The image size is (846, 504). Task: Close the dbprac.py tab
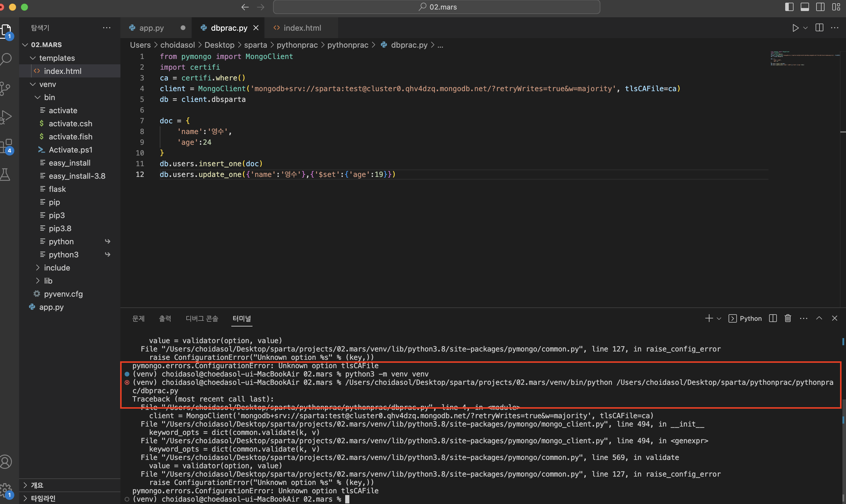pos(256,28)
